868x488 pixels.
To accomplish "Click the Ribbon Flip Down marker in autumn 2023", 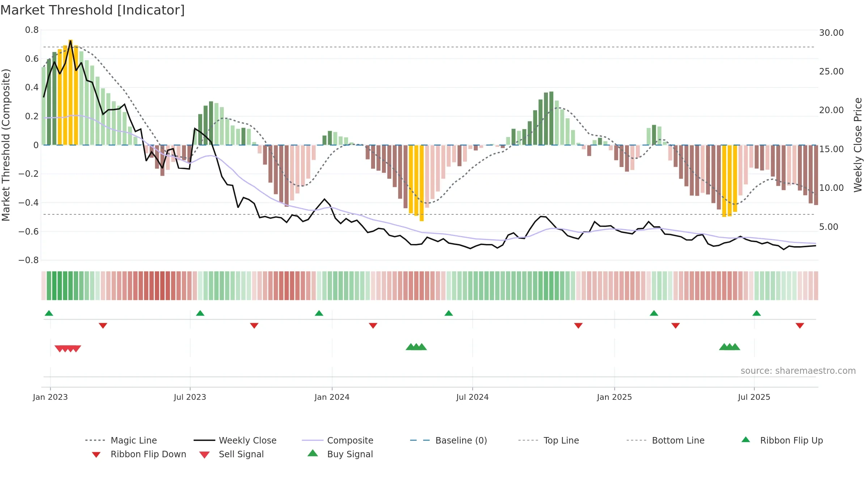I will [x=254, y=326].
